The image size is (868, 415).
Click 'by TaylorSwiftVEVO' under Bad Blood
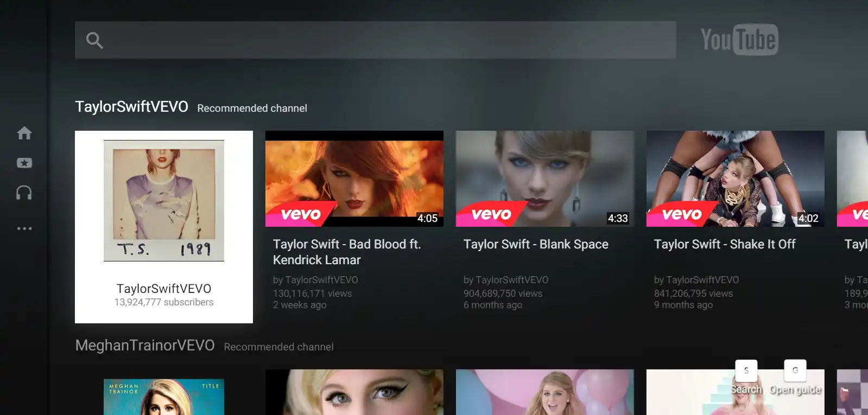315,280
